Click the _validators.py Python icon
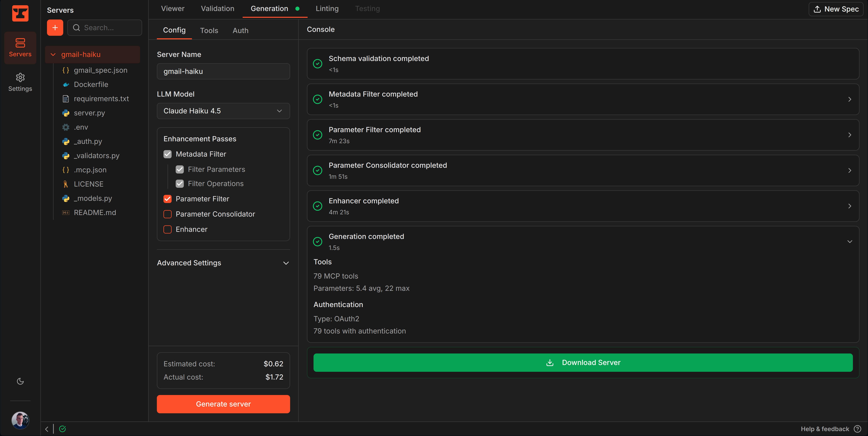 66,156
